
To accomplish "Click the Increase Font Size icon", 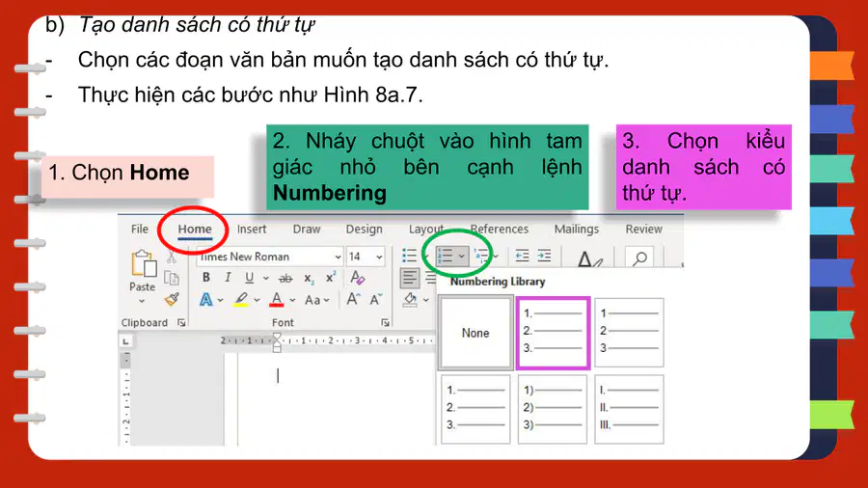I will tap(353, 299).
